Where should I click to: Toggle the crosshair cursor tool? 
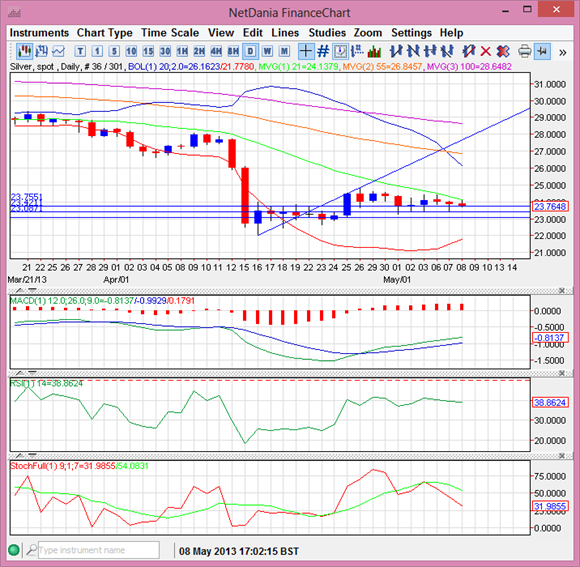pyautogui.click(x=306, y=51)
